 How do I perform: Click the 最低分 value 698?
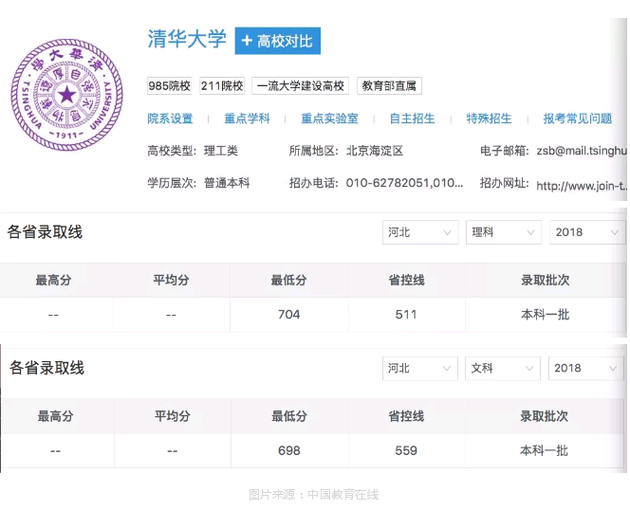click(x=289, y=451)
